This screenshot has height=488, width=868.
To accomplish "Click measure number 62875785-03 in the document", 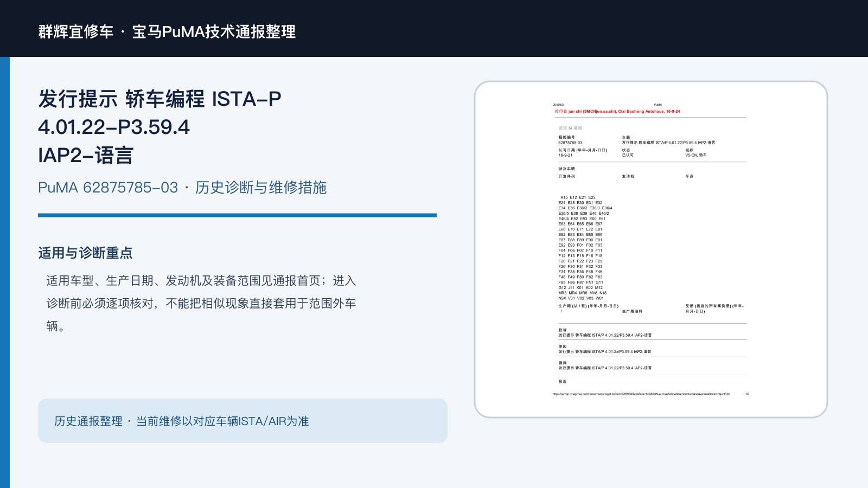I will coord(570,143).
